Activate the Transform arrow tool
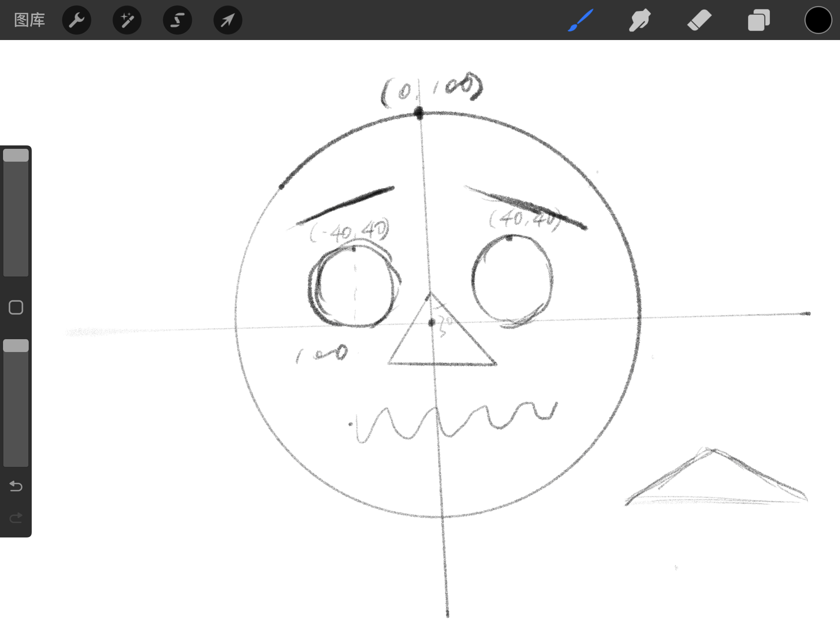840x630 pixels. (228, 20)
